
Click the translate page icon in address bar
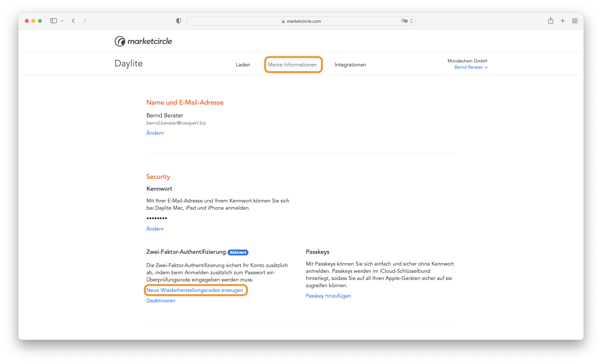point(404,21)
